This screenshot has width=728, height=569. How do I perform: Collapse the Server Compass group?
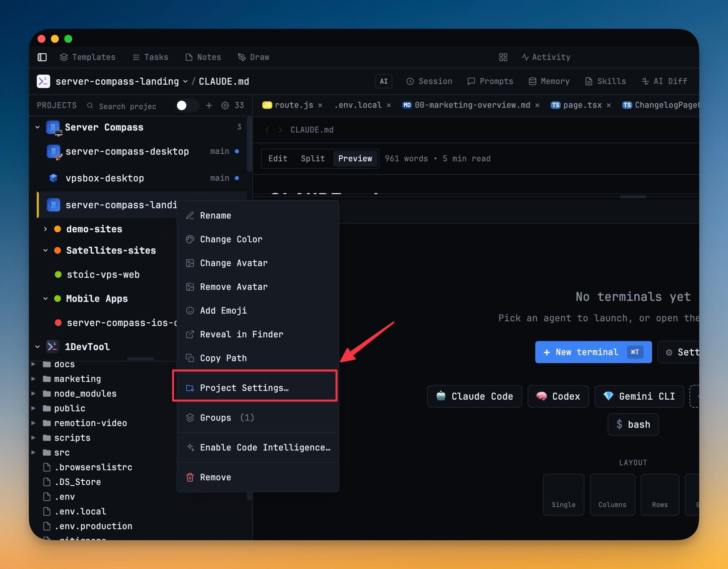37,128
